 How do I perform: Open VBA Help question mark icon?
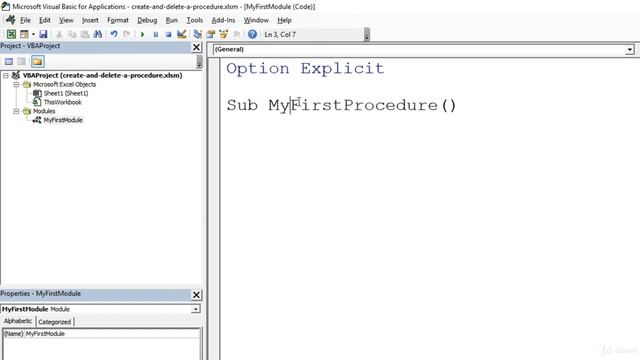click(x=252, y=34)
